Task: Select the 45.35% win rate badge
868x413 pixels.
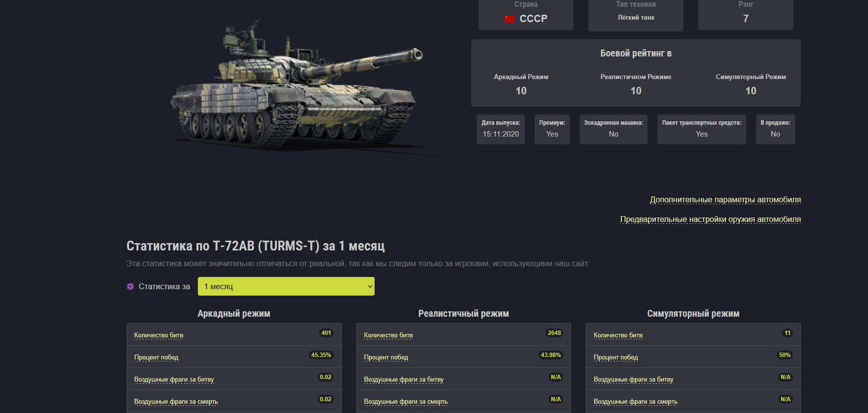Action: [x=321, y=355]
